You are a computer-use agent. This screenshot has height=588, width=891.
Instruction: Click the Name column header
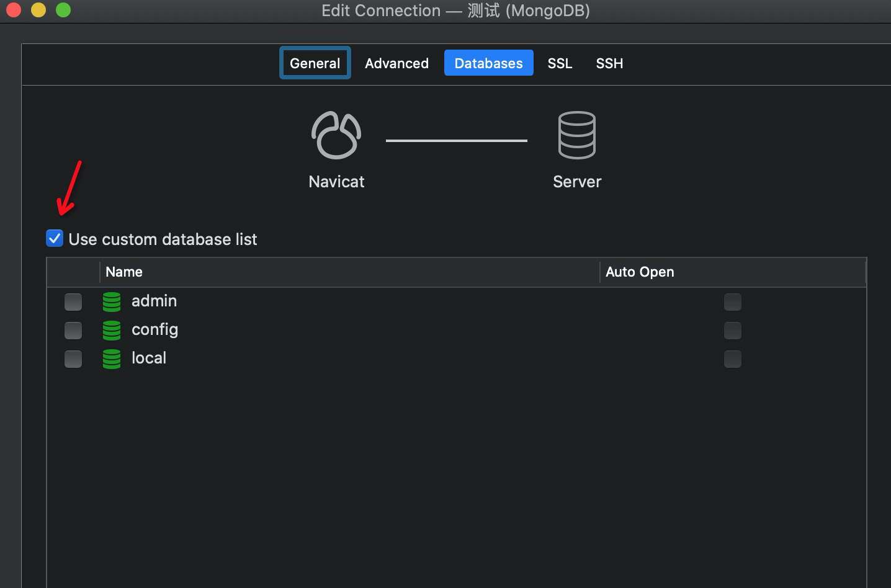click(x=349, y=272)
